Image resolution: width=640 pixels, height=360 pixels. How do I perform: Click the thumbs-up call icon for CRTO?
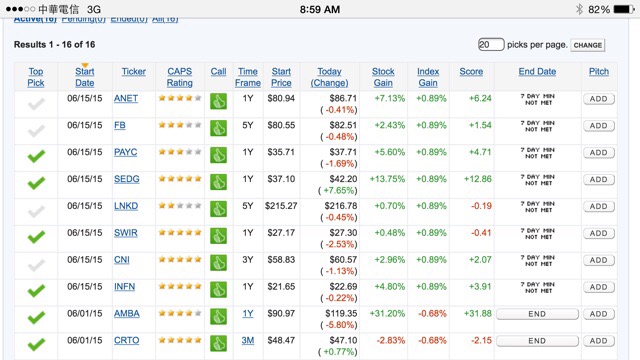click(218, 344)
